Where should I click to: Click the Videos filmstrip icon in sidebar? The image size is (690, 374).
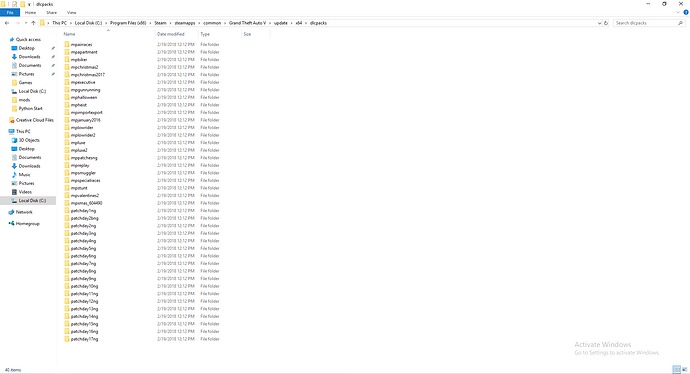14,192
